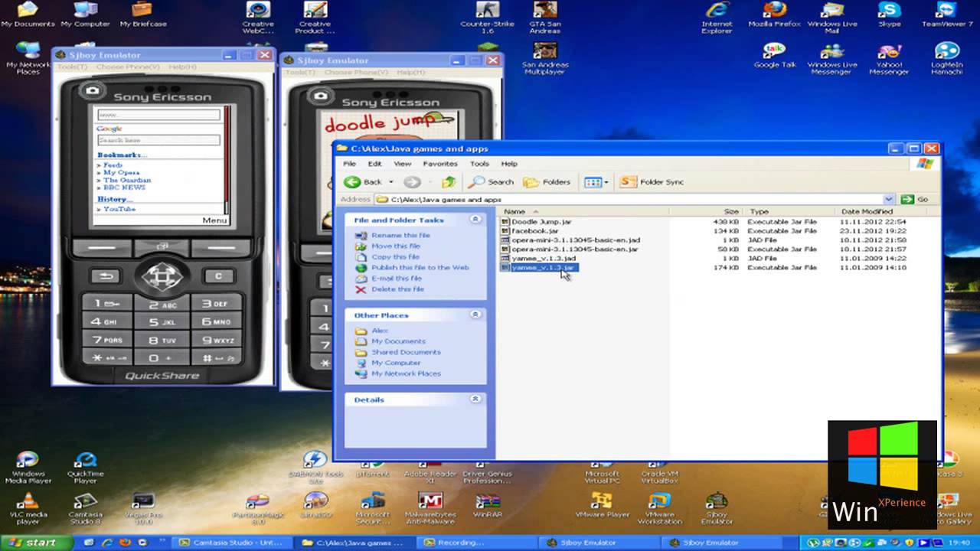980x551 pixels.
Task: Open Mozilla Firefox desktop icon
Action: pyautogui.click(x=774, y=15)
